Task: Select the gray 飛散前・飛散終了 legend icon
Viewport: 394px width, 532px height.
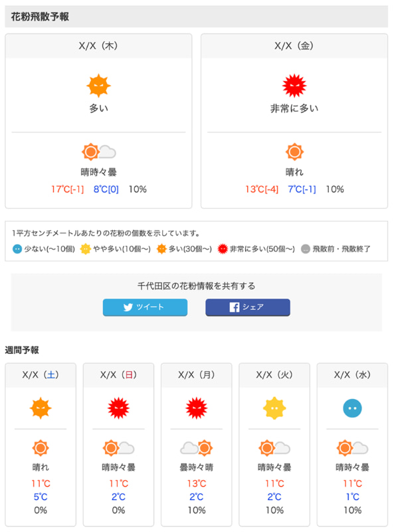Action: (304, 252)
